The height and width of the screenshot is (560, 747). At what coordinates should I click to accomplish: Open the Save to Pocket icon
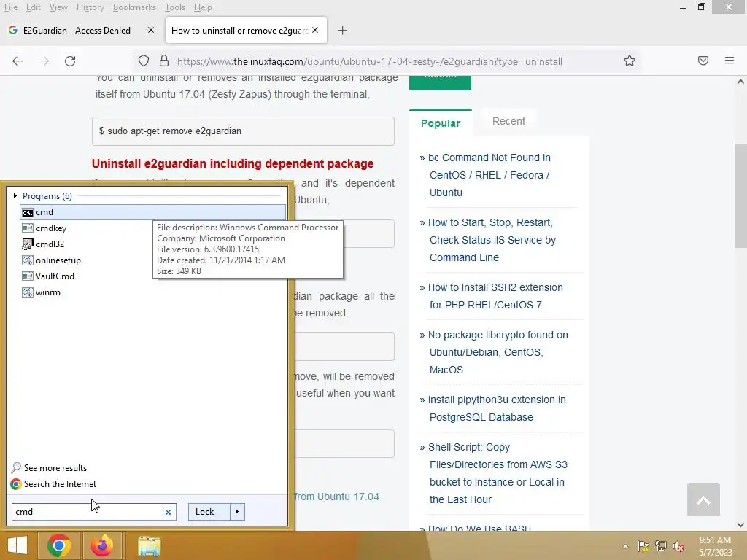703,61
